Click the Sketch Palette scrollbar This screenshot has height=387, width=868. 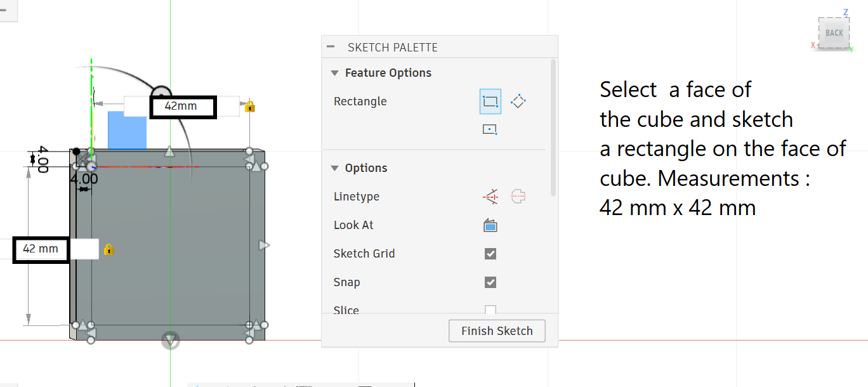[554, 127]
